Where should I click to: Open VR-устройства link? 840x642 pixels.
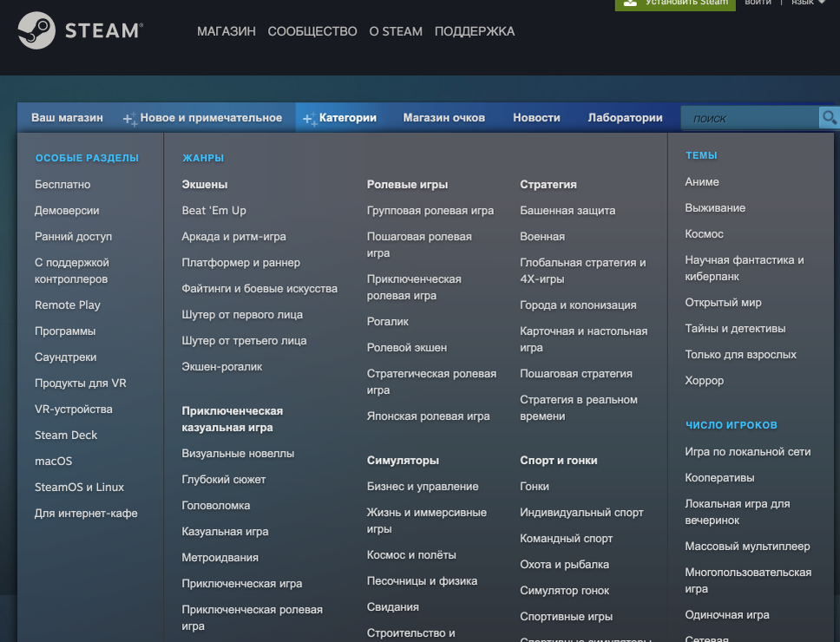(x=74, y=409)
